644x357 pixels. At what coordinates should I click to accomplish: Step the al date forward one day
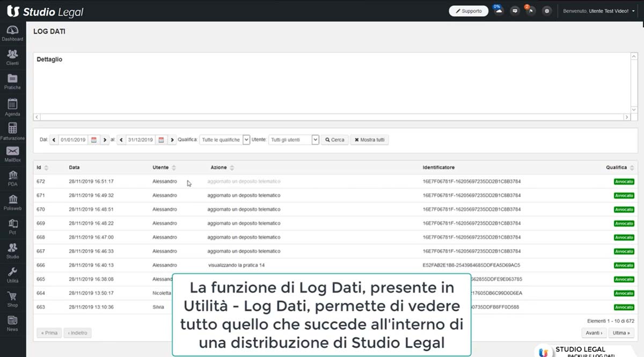tap(172, 140)
